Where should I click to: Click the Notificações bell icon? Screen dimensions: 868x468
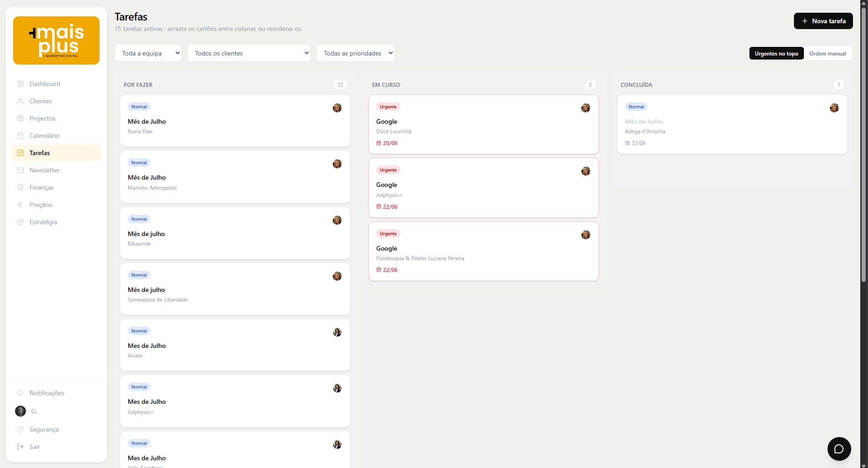click(20, 393)
